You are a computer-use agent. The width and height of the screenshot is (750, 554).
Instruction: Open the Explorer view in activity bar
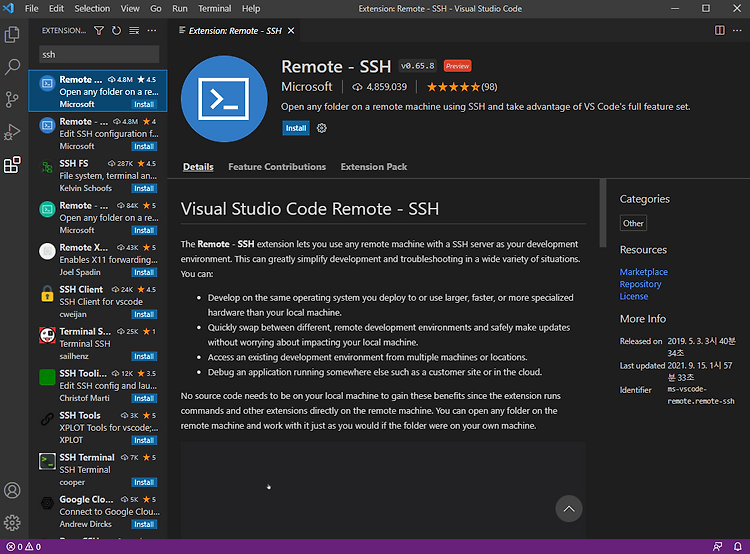(x=12, y=34)
